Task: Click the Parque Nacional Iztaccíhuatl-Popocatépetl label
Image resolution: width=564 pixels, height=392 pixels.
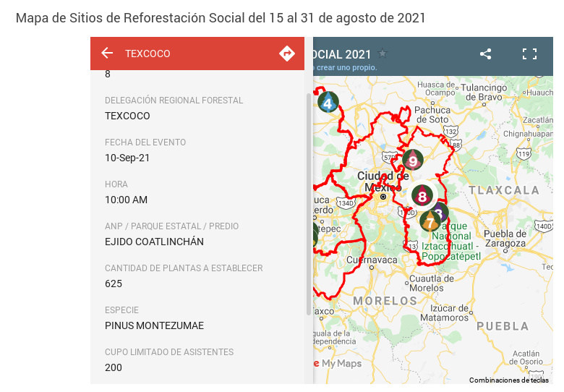Action: coord(451,241)
